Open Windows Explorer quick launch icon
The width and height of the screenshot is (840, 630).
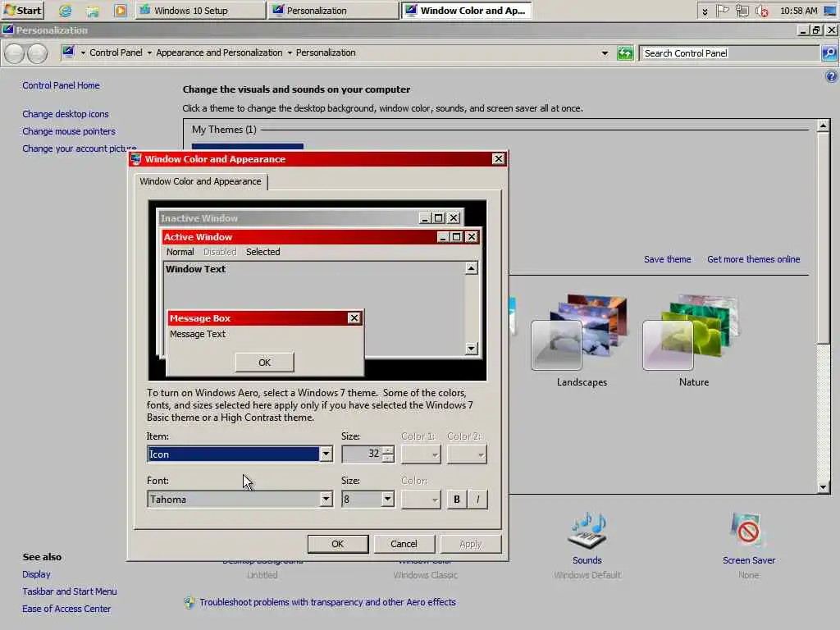[x=93, y=10]
